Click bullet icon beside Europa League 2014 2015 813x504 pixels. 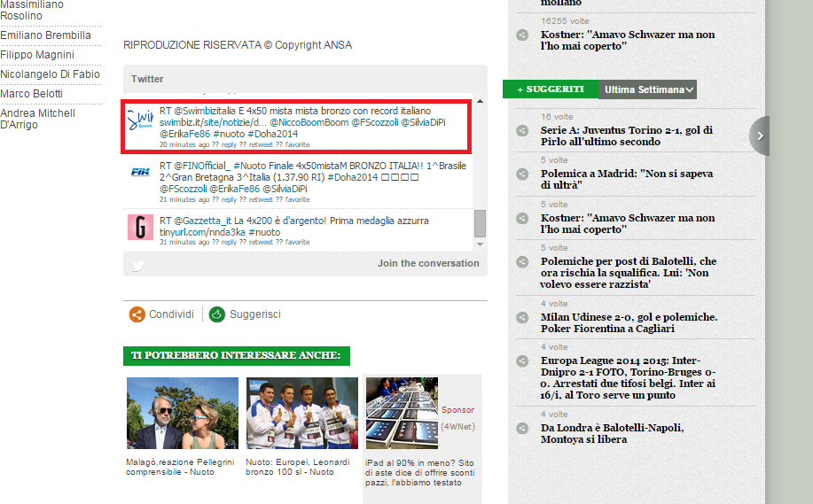(522, 361)
